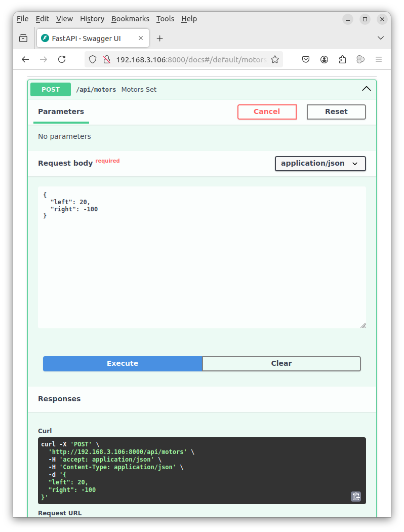Screen dimensions: 404x532
Task: Execute the motors POST request
Action: click(x=123, y=364)
